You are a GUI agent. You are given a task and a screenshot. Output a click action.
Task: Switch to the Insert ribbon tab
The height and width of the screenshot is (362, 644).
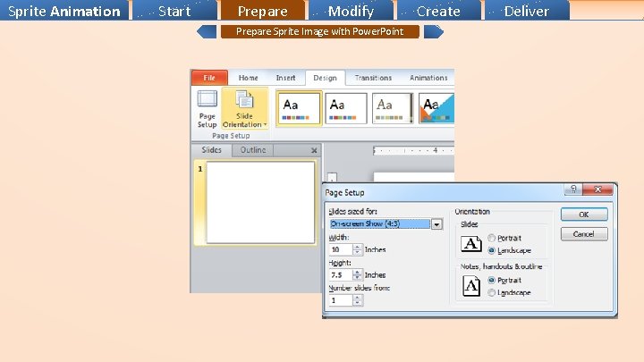tap(285, 78)
